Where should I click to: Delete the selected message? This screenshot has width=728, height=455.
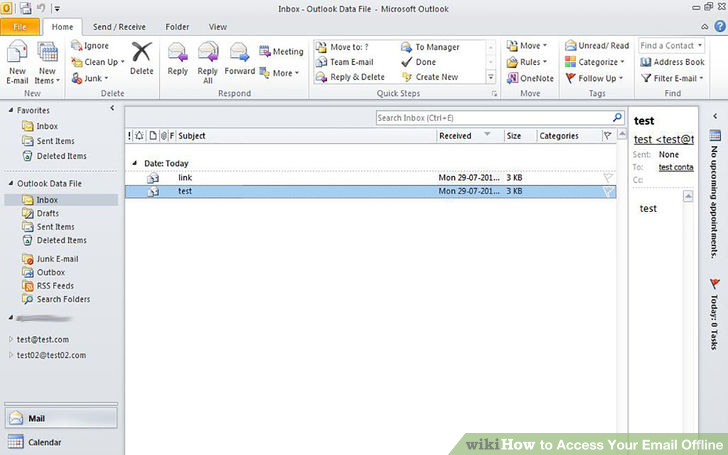[142, 58]
